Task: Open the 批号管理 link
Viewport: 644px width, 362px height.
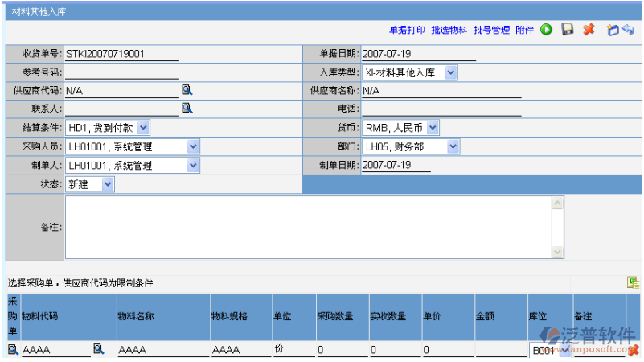Action: [x=491, y=30]
